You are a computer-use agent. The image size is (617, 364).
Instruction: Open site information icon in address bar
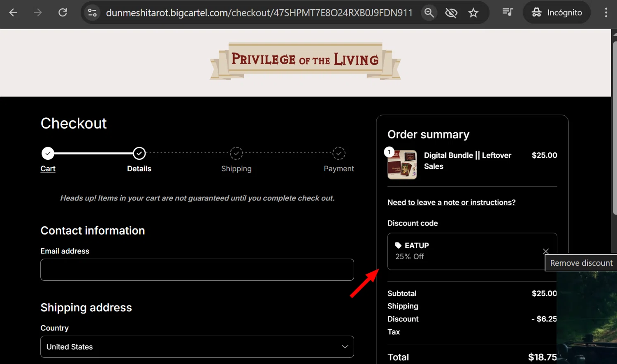pos(93,13)
